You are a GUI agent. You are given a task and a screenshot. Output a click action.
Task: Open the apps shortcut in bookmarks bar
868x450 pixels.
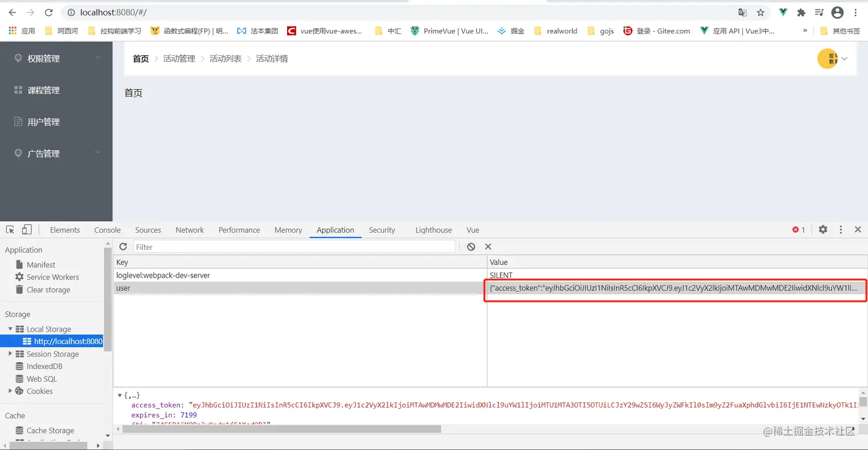(22, 31)
